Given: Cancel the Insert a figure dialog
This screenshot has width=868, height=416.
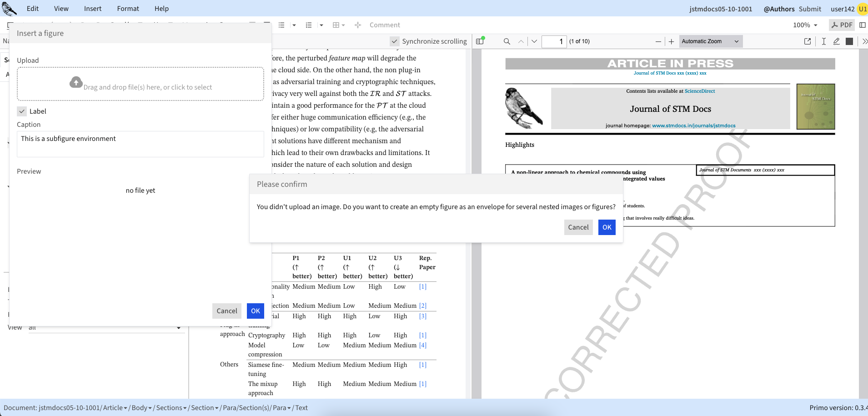Looking at the screenshot, I should coord(226,311).
